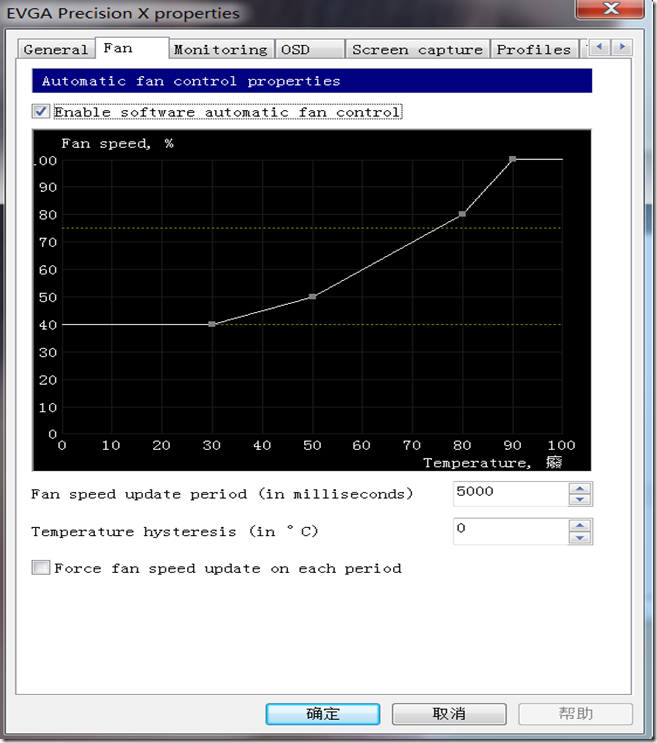Viewport: 657px width, 743px height.
Task: Decrease temperature hysteresis value
Action: tap(580, 537)
